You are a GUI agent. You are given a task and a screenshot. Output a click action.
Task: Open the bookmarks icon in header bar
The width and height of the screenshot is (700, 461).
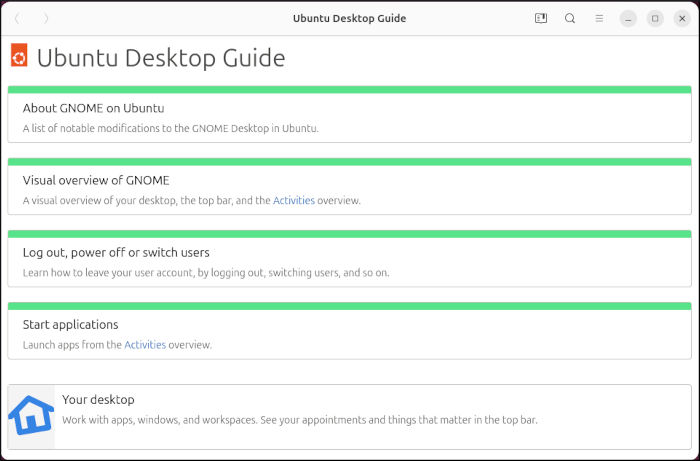tap(541, 18)
